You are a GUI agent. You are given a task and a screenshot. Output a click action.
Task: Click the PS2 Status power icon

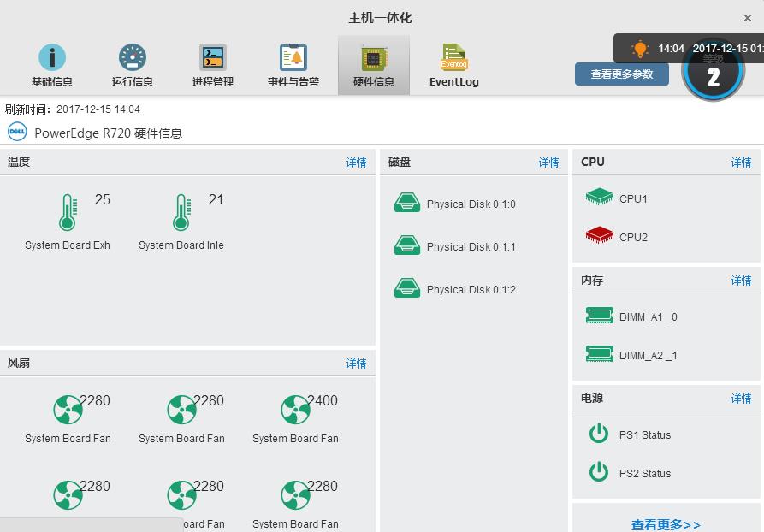pos(599,473)
